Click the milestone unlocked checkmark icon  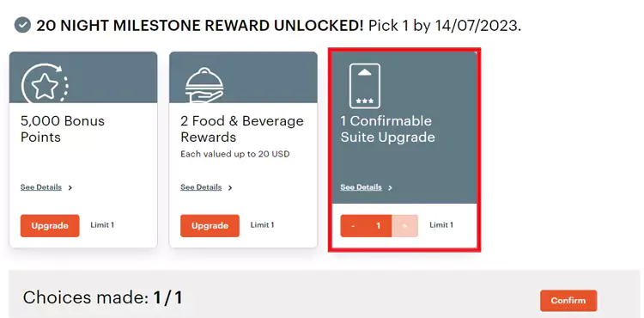[22, 26]
